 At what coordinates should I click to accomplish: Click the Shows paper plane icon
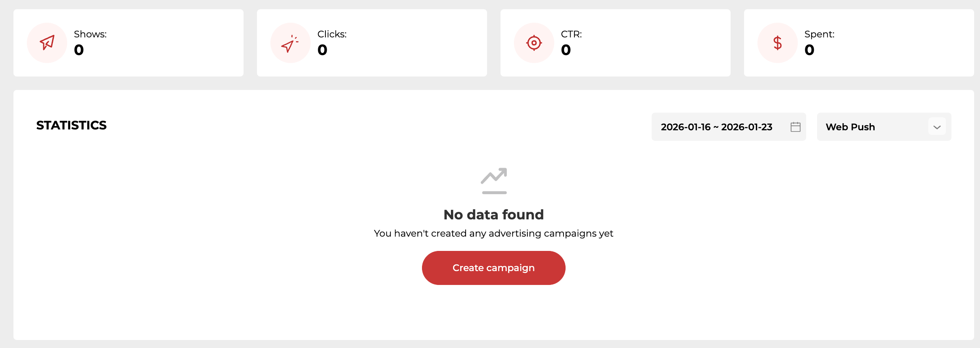coord(47,43)
